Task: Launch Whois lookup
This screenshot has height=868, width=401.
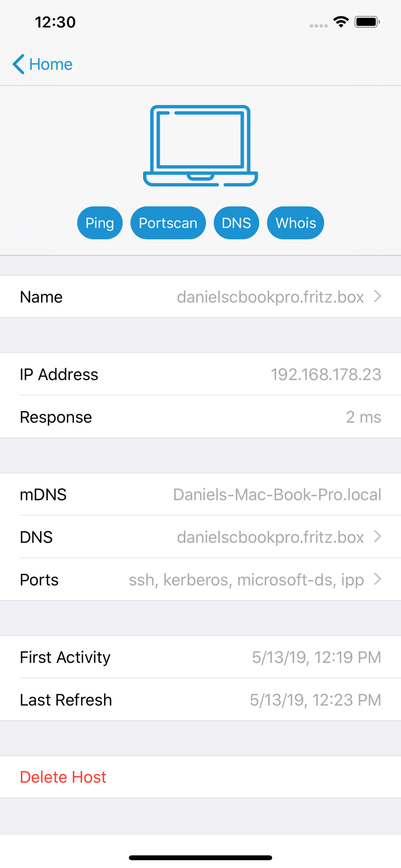Action: click(296, 223)
